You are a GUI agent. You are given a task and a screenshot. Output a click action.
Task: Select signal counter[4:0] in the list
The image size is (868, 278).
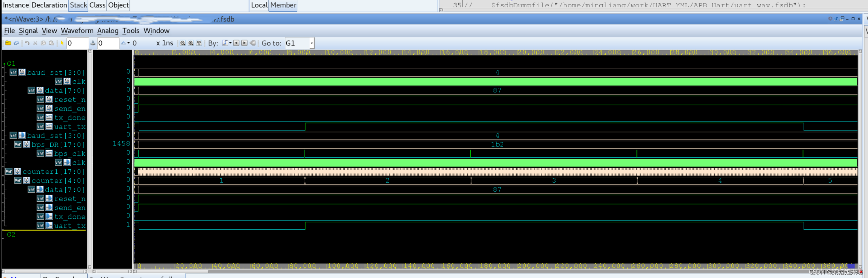click(x=58, y=181)
